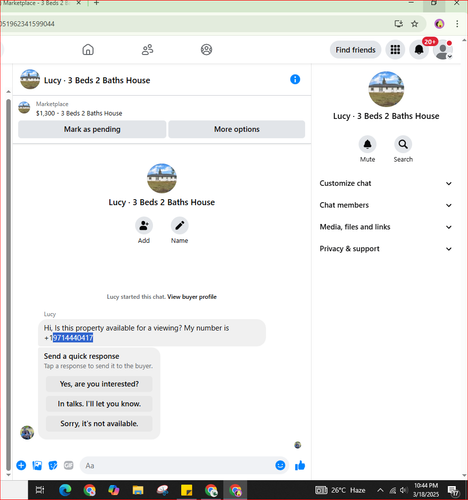Send quick reply In talks. I'll let you know.
Viewport: 468px width, 500px height.
tap(99, 404)
